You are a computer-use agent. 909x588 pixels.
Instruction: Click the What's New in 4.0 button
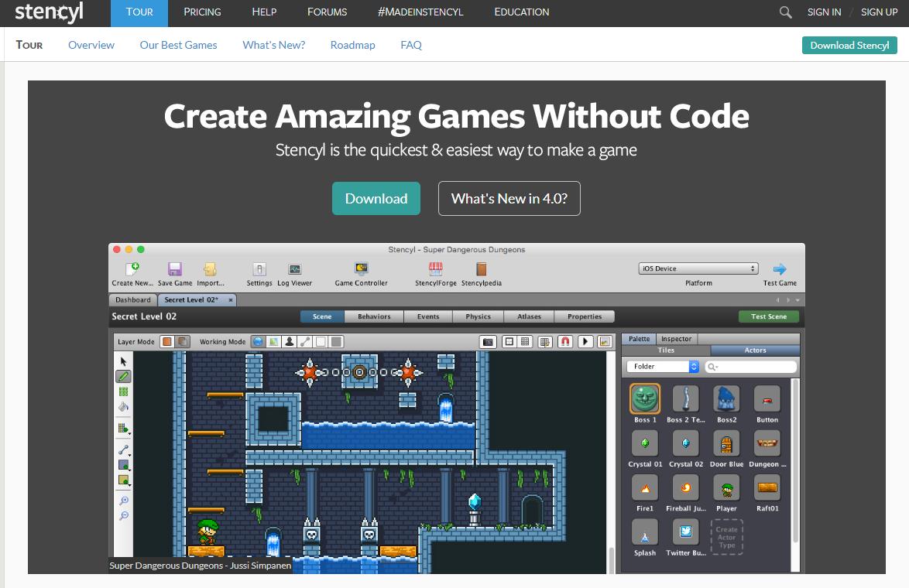point(509,199)
